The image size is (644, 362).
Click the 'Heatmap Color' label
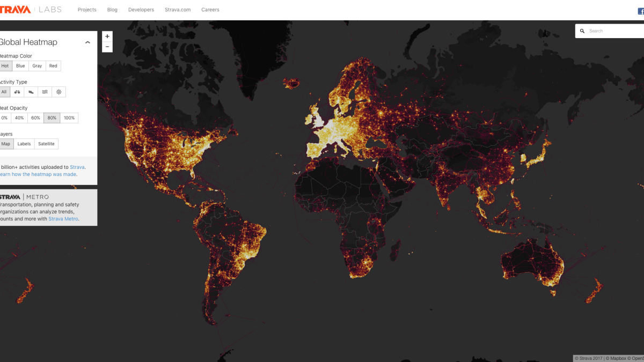click(16, 56)
